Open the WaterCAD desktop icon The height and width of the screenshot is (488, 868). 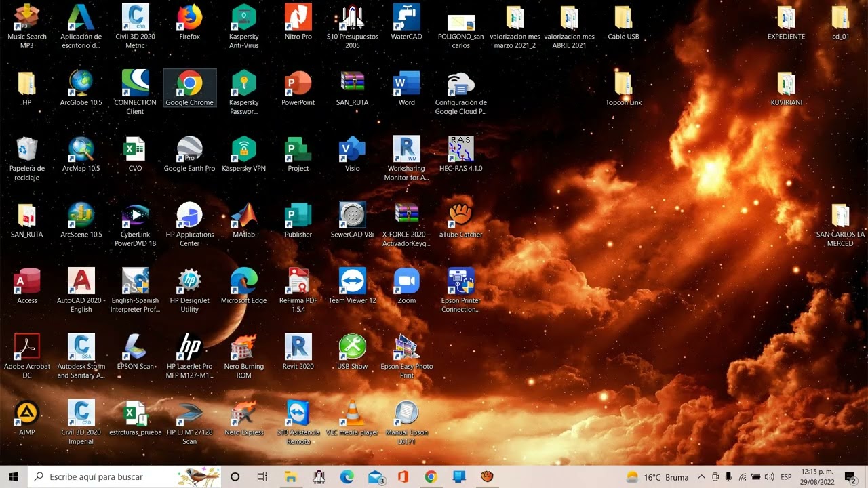pyautogui.click(x=407, y=22)
